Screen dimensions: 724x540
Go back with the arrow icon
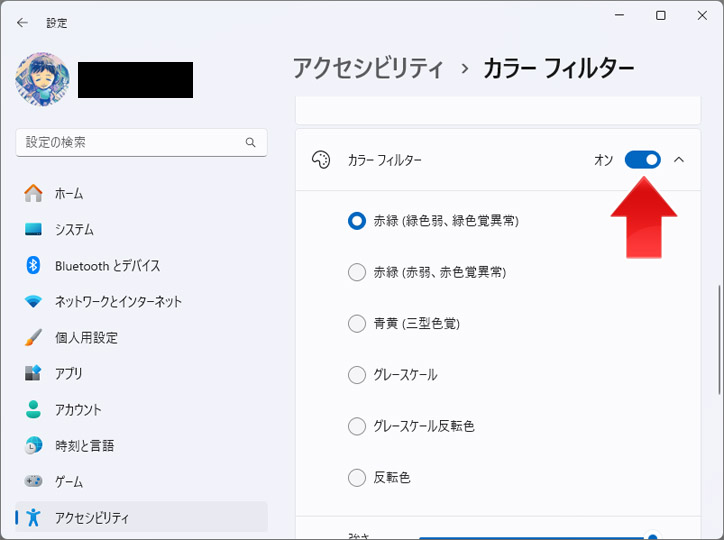tap(22, 23)
